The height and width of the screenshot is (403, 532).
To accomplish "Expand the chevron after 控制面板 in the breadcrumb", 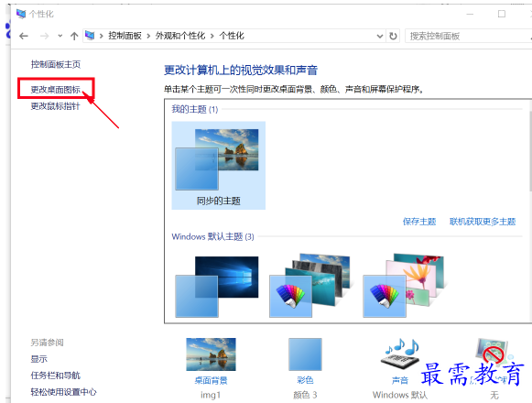I will 148,36.
